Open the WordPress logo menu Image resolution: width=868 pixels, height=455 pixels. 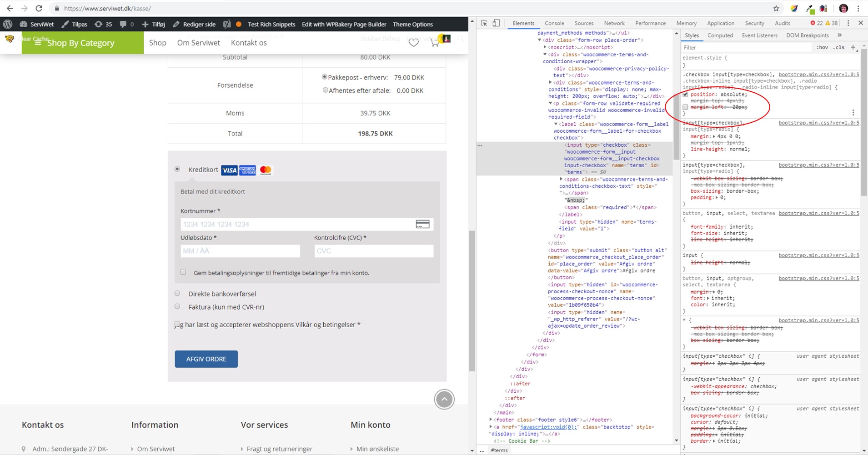pos(8,24)
